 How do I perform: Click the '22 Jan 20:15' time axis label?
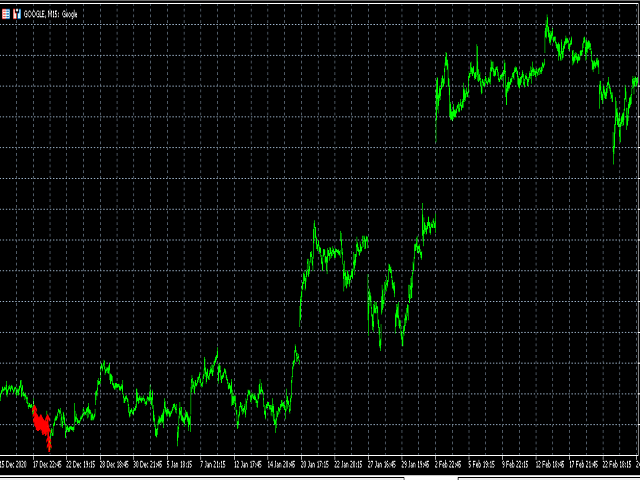coord(349,464)
